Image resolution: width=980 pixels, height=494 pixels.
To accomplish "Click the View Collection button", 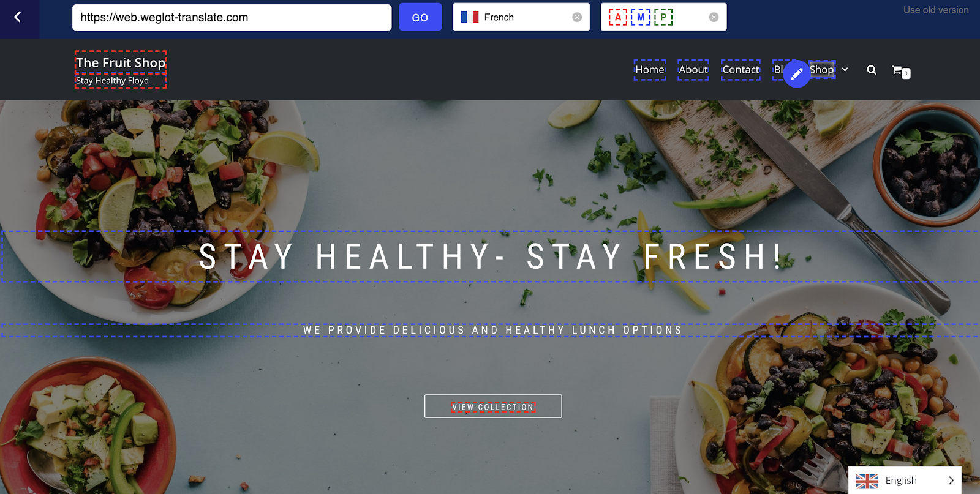I will click(493, 406).
